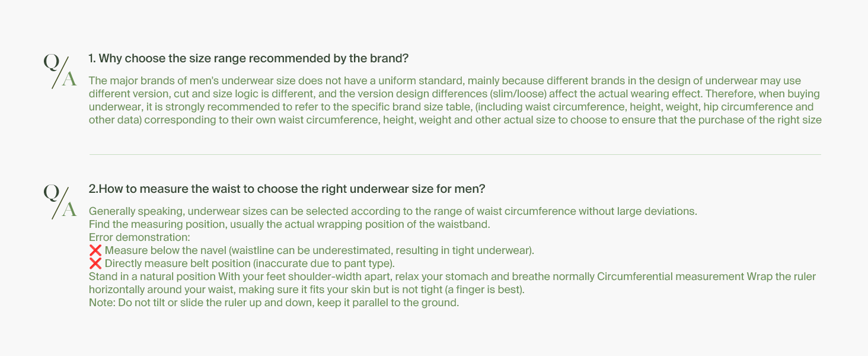Viewport: 868px width, 356px height.
Task: Click the Q/A logo beside question one
Action: pyautogui.click(x=60, y=71)
